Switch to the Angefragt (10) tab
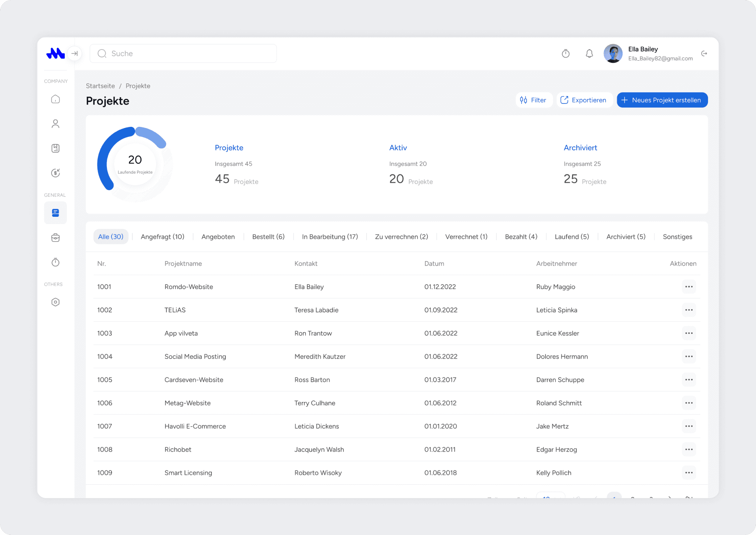This screenshot has width=756, height=535. pyautogui.click(x=162, y=237)
